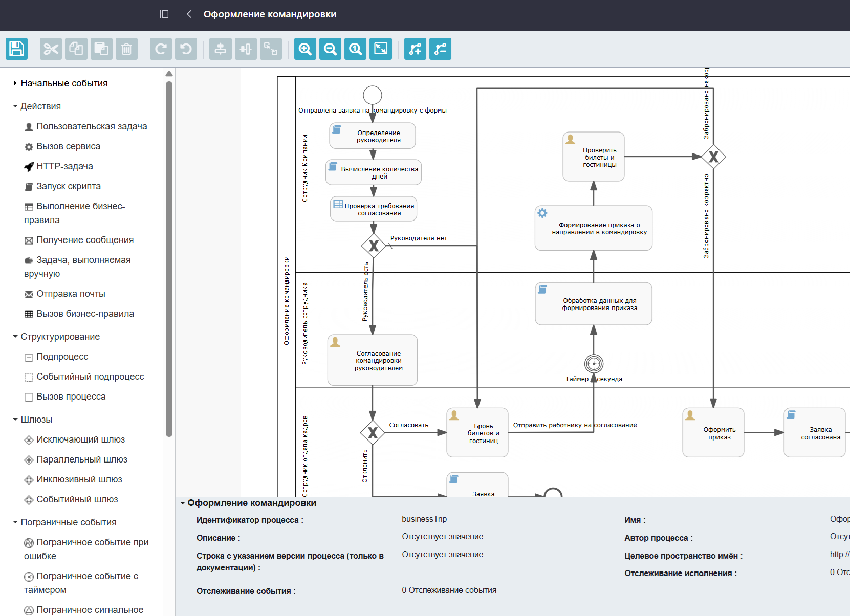Pick Запуск скрипта from the palette
The image size is (850, 616).
click(x=63, y=186)
